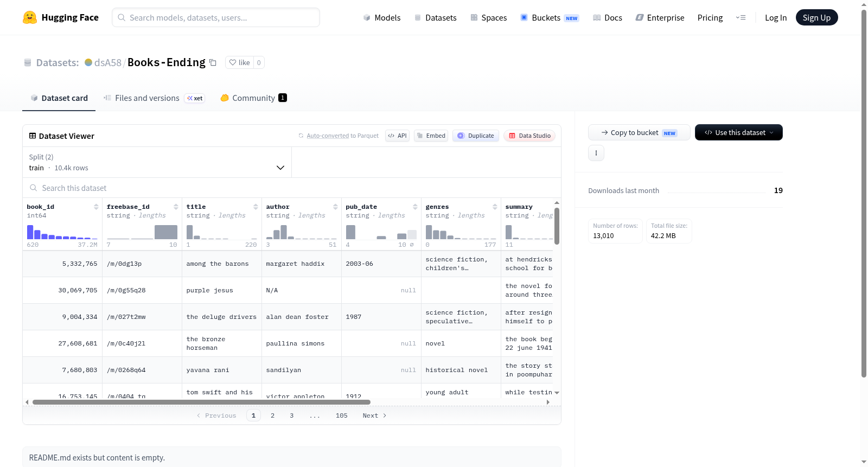Go to page 2 of the table
Image resolution: width=868 pixels, height=467 pixels.
click(x=272, y=415)
